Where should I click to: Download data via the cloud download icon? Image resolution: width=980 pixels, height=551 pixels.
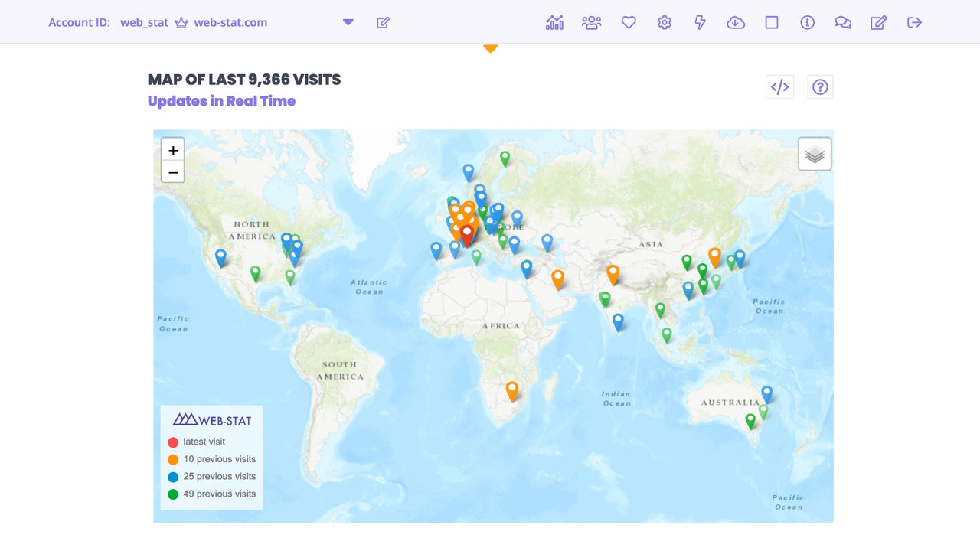(735, 22)
